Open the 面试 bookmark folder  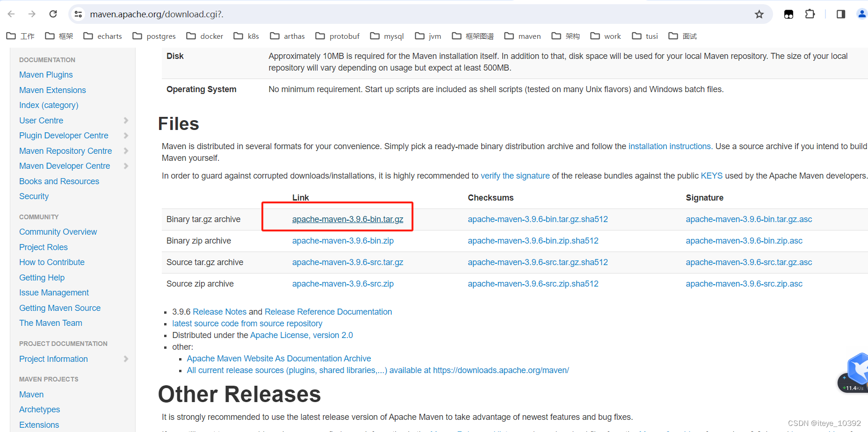click(682, 36)
